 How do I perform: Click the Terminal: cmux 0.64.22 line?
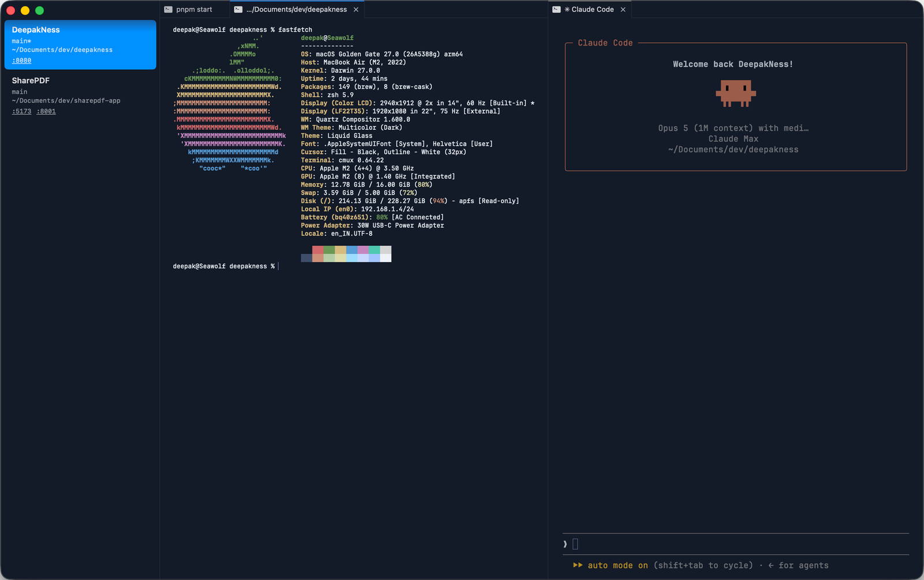pyautogui.click(x=342, y=160)
